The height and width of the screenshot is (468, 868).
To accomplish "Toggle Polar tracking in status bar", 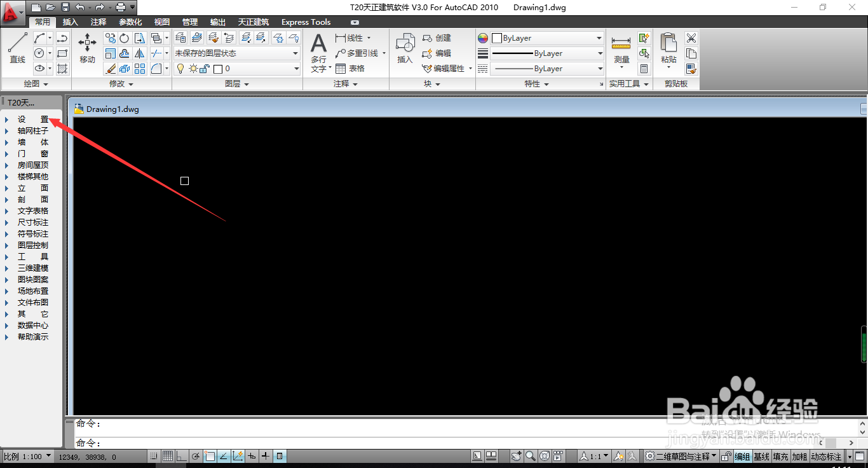I will (x=196, y=456).
